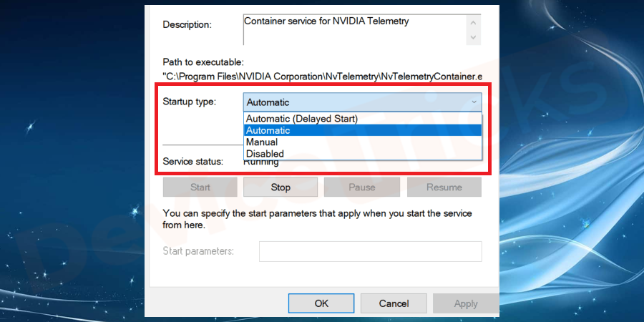Cancel the service properties dialog
The image size is (644, 322).
(x=394, y=303)
